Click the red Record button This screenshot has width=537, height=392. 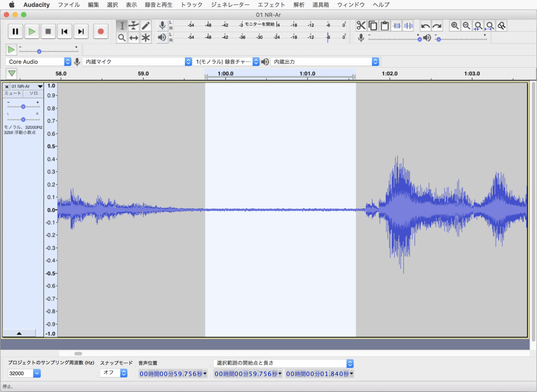point(101,31)
